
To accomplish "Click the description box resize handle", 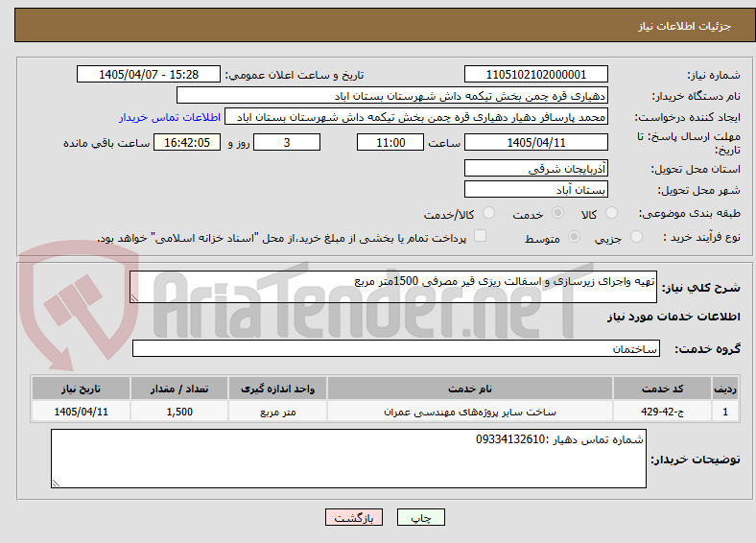I will pyautogui.click(x=134, y=298).
